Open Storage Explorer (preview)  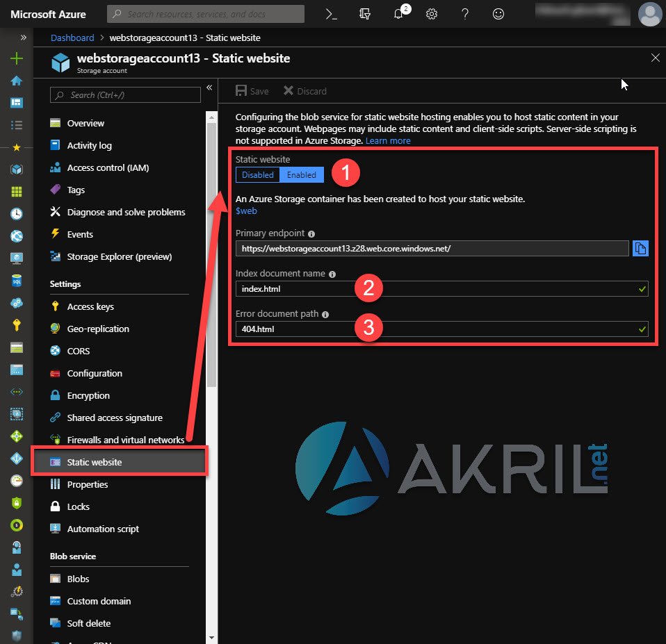(119, 256)
